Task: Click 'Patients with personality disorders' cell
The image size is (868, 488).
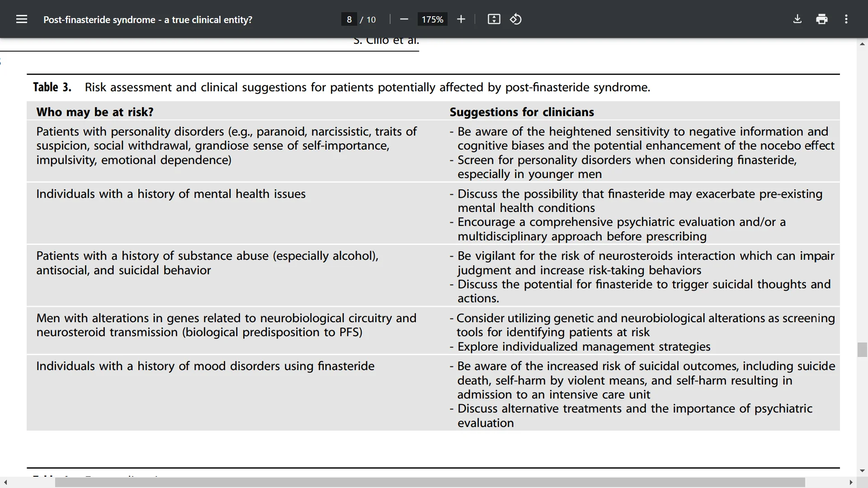Action: tap(226, 145)
